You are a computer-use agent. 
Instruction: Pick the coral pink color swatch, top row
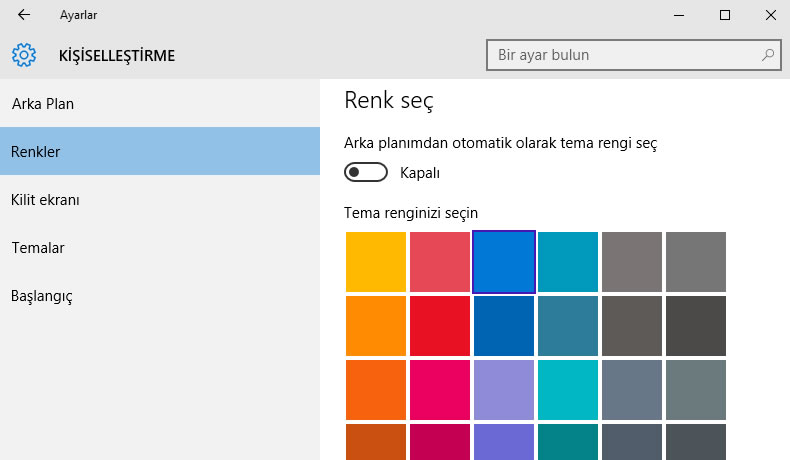click(440, 262)
